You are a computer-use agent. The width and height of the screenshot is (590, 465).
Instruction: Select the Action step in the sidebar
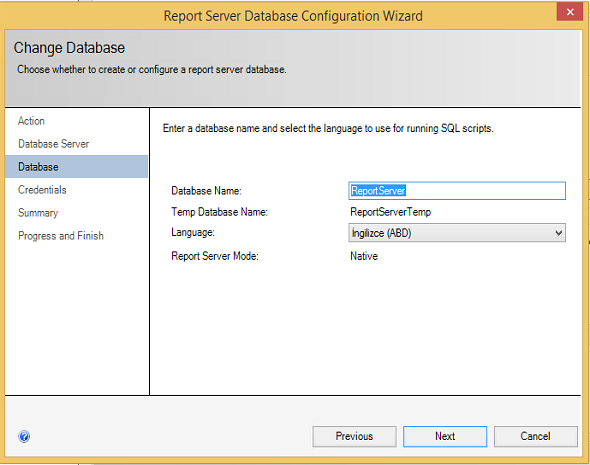click(x=31, y=121)
